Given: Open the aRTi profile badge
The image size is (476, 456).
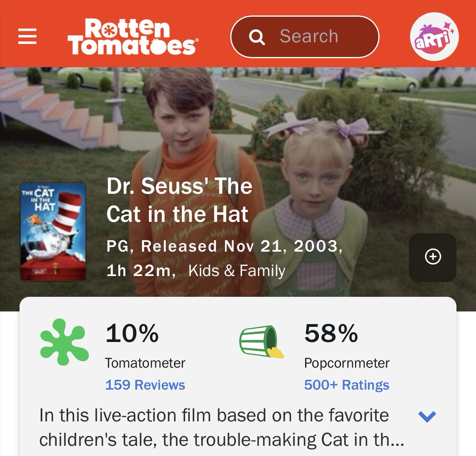Looking at the screenshot, I should click(434, 36).
